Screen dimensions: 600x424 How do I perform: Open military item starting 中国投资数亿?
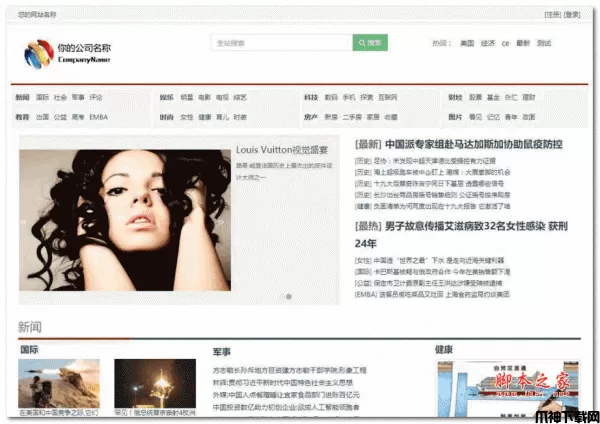click(286, 407)
